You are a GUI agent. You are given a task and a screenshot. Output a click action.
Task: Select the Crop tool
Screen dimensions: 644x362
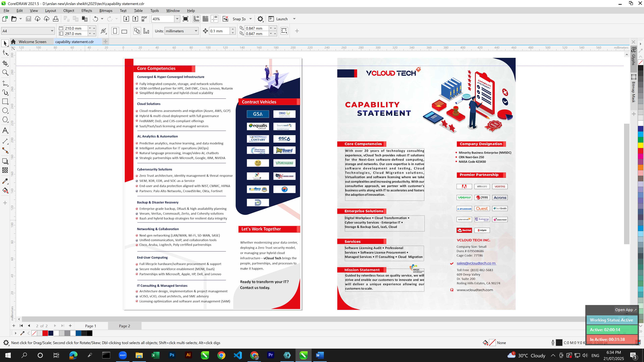(5, 63)
